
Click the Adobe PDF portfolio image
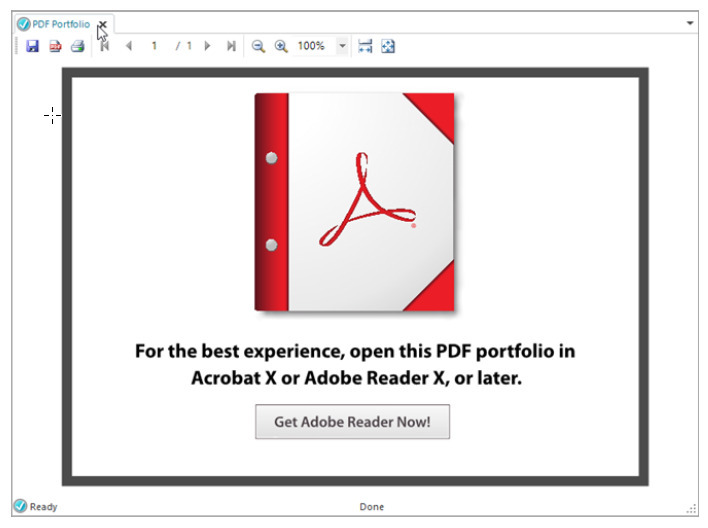(354, 202)
